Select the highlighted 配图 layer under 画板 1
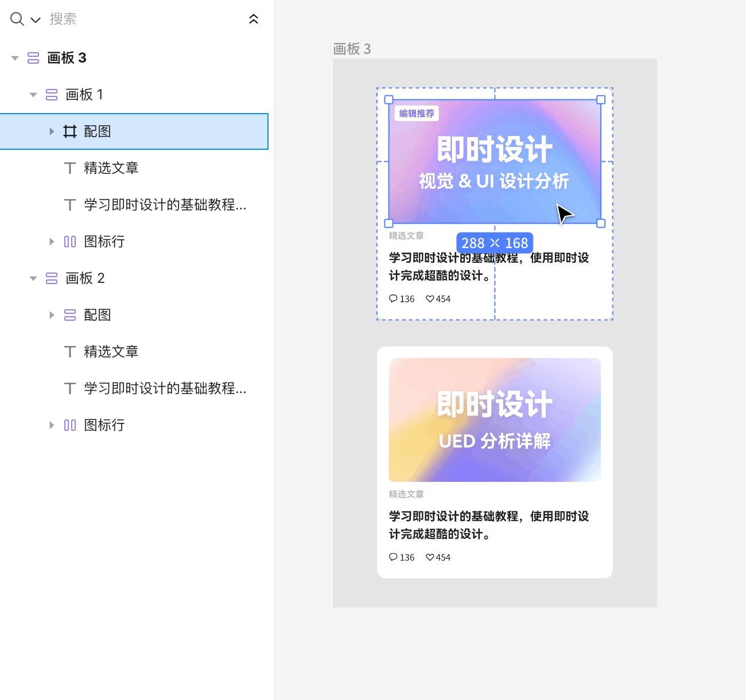The image size is (746, 700). click(134, 131)
